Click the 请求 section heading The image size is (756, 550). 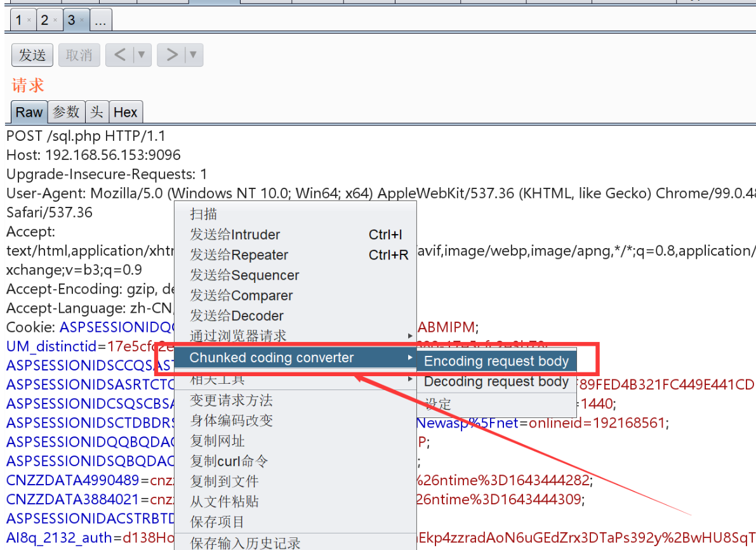coord(28,85)
